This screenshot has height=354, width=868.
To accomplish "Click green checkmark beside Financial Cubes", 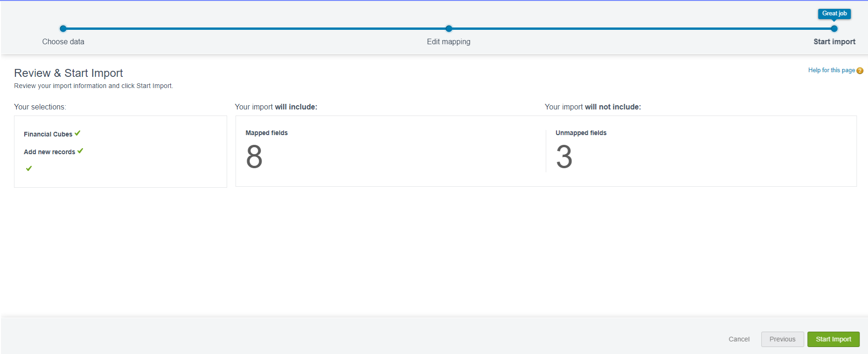I will coord(77,133).
